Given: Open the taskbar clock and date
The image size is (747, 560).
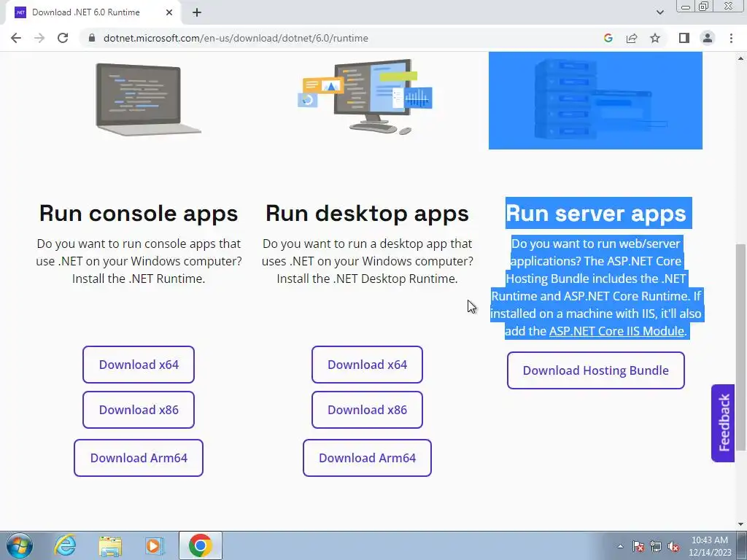Looking at the screenshot, I should click(x=710, y=546).
